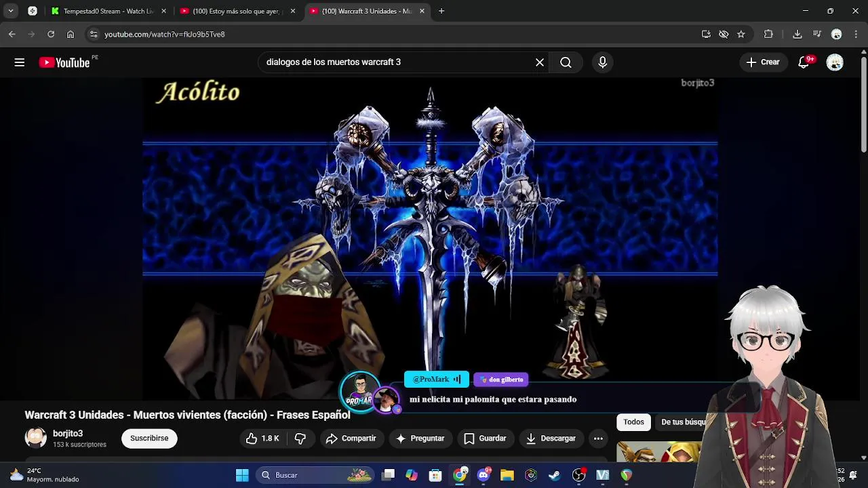The height and width of the screenshot is (488, 868).
Task: Open the borjito3 channel name link
Action: (68, 434)
